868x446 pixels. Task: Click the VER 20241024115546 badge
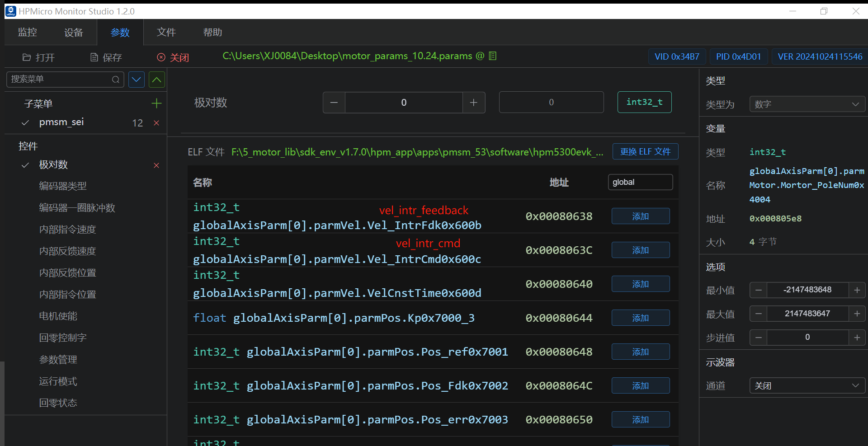pos(820,56)
